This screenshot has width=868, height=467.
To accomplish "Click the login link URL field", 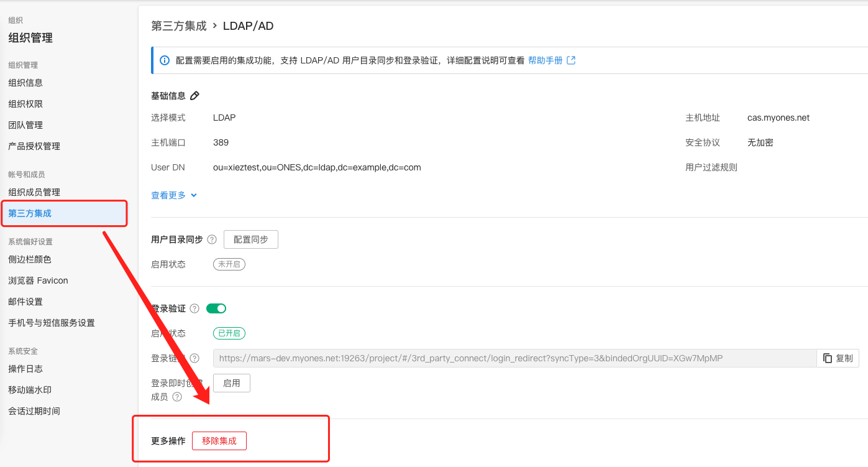I will 514,358.
